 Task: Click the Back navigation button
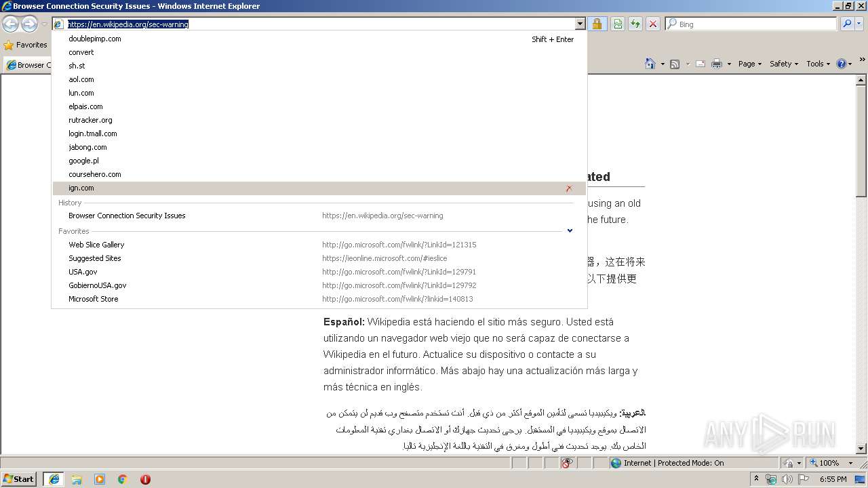tap(11, 24)
